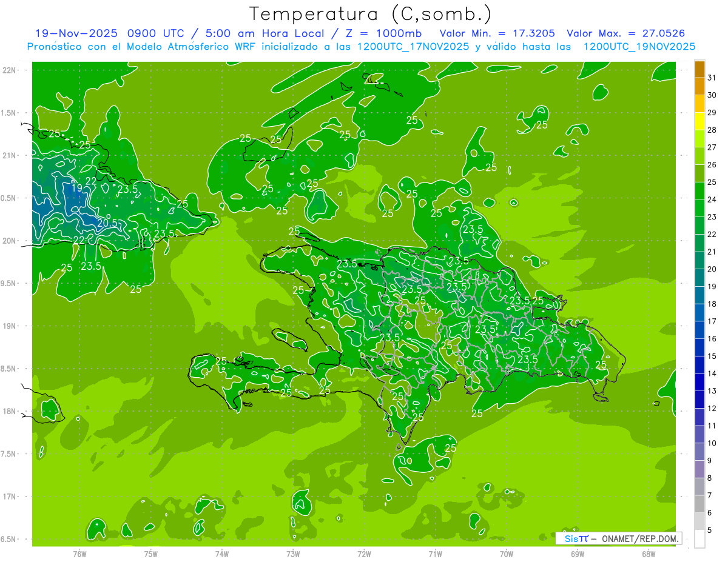Click the '19' contour label over Cuba

(77, 188)
